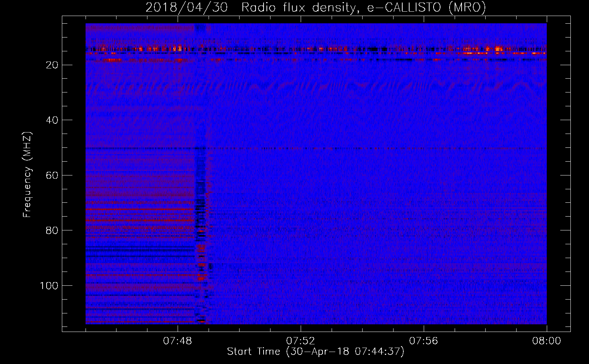Click the 100 frequency tick label
Screen dimensions: 589x364
pyautogui.click(x=49, y=286)
